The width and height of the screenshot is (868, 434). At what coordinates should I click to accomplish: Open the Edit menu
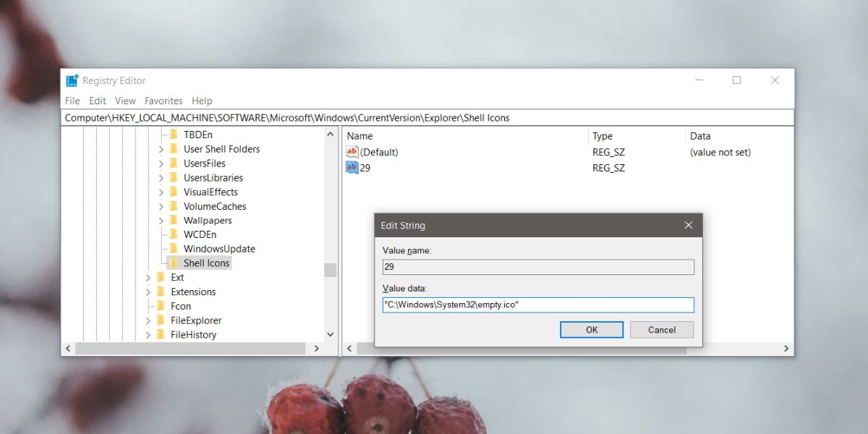coord(98,101)
